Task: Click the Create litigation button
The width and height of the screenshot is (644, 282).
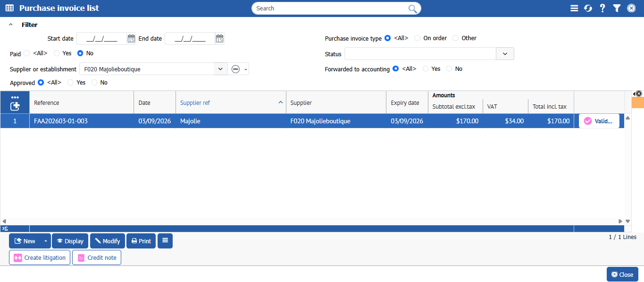Action: pos(40,257)
